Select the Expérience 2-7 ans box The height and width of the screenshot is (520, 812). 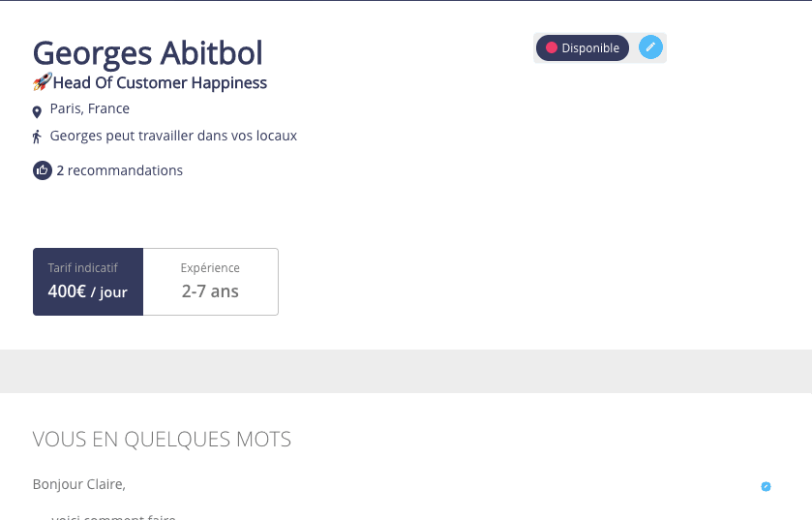click(210, 282)
